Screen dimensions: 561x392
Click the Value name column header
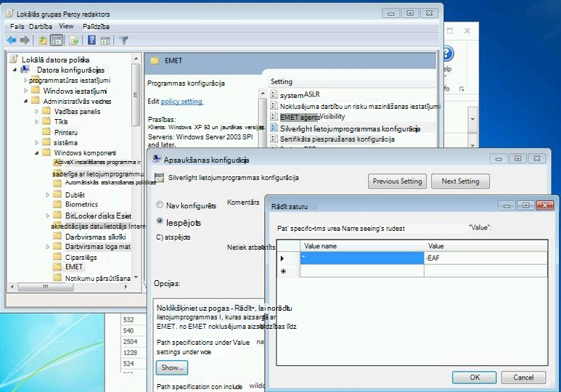click(361, 246)
